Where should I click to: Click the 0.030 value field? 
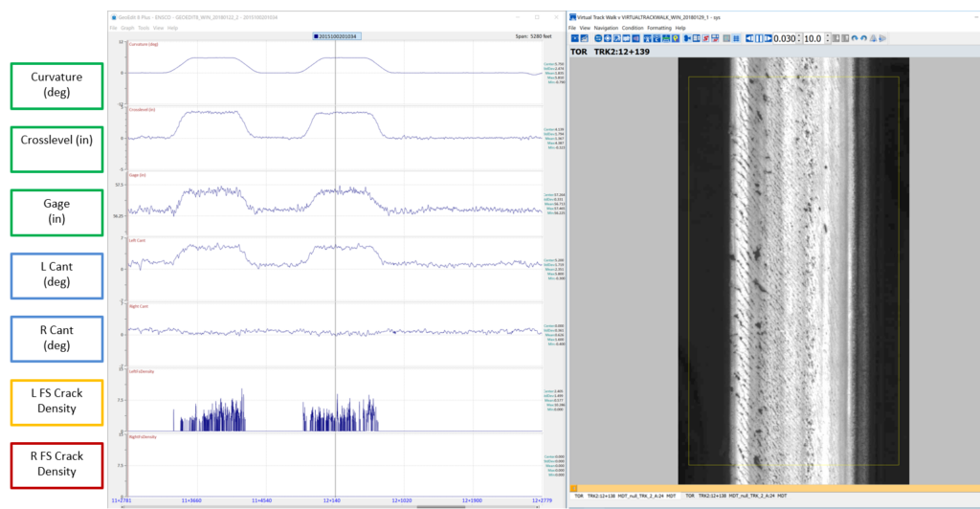pos(785,38)
